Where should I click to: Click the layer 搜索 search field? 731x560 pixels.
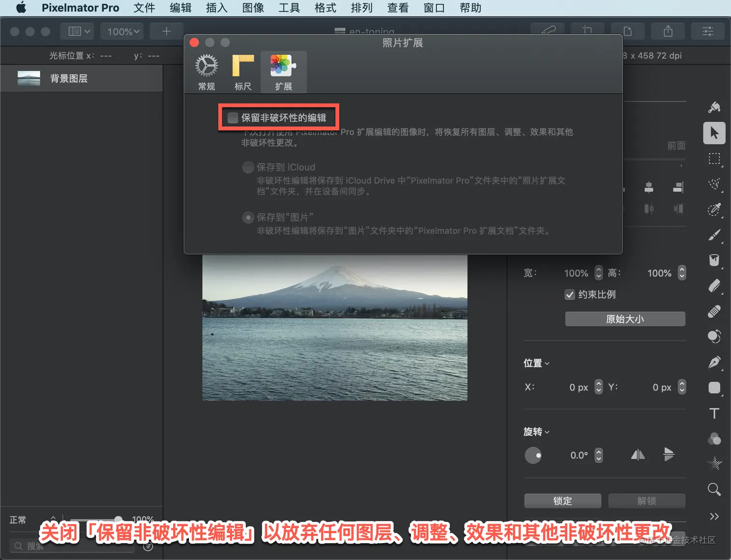73,546
